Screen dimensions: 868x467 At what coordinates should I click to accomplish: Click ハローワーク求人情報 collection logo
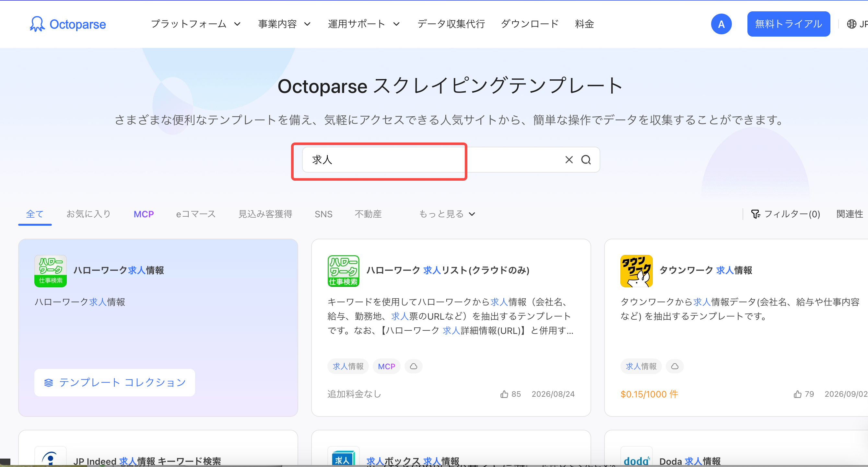pyautogui.click(x=51, y=271)
